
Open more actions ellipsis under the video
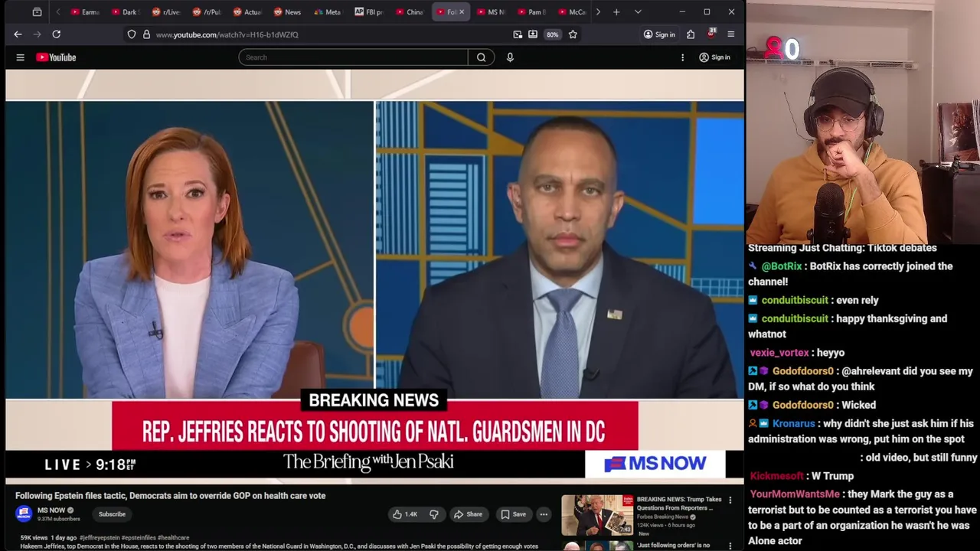click(x=544, y=514)
